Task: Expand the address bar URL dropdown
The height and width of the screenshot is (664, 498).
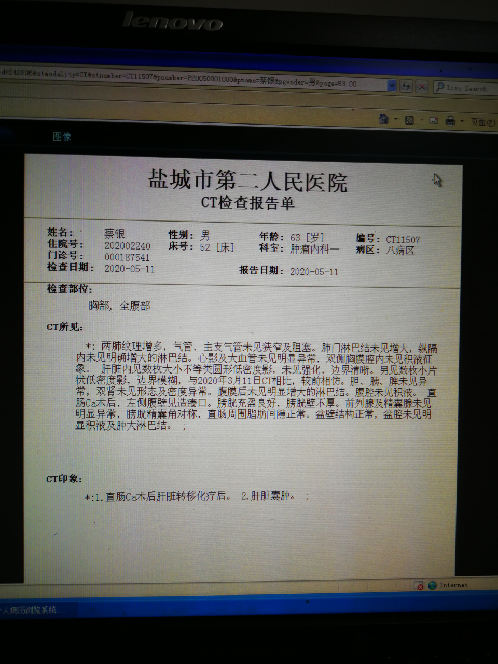Action: tap(392, 86)
